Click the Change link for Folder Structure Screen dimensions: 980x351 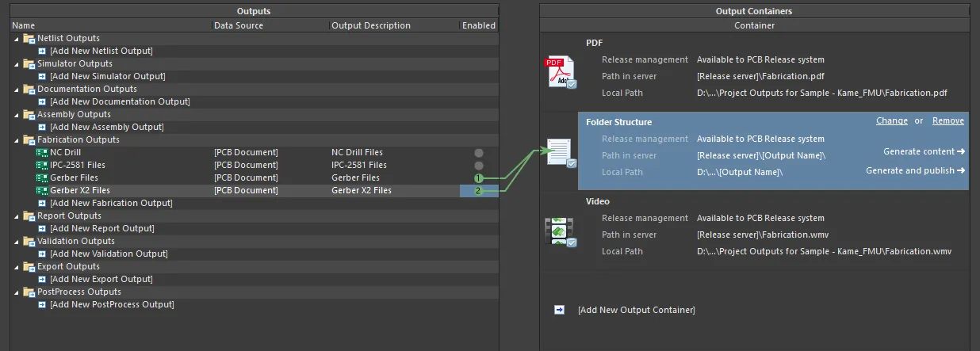892,121
